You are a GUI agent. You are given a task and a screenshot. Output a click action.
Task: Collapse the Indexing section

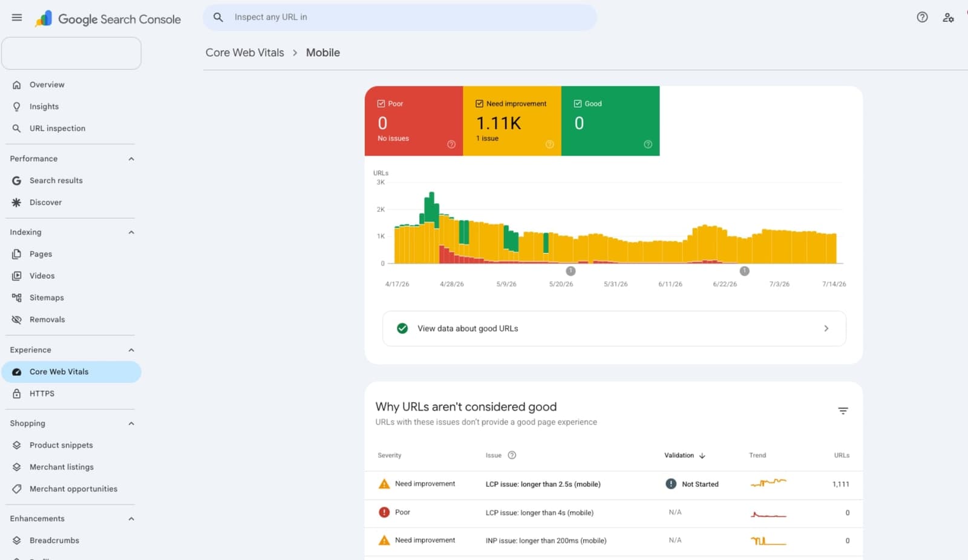click(x=131, y=232)
